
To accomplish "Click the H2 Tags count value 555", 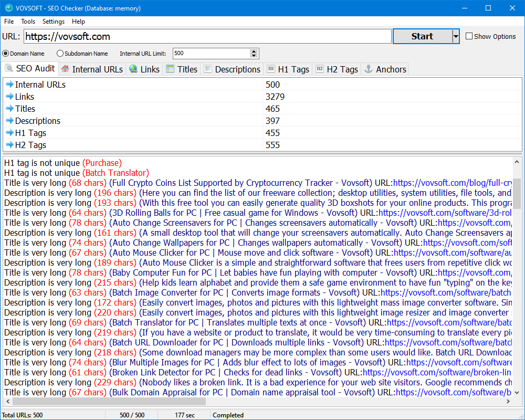I will (x=272, y=145).
